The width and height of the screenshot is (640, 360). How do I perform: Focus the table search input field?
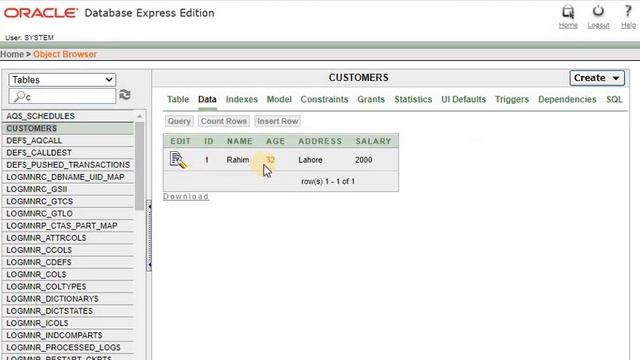62,97
